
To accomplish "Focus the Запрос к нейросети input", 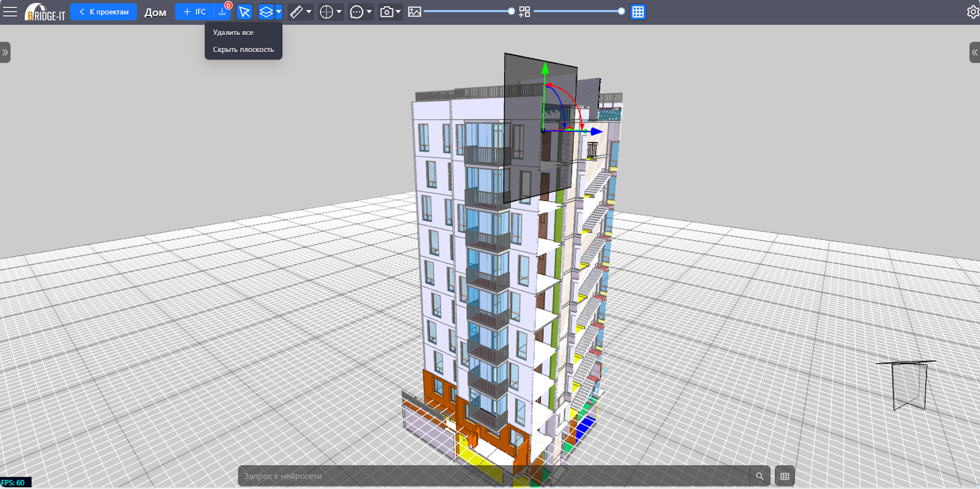I will pos(493,476).
